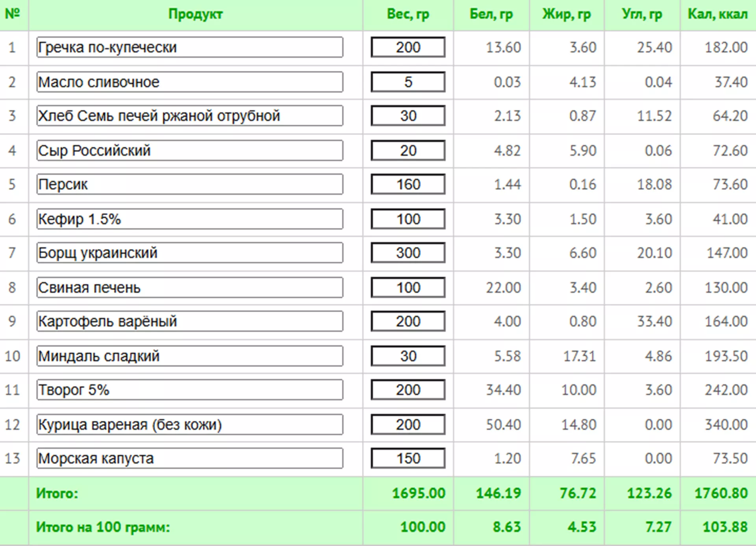Image resolution: width=756 pixels, height=546 pixels.
Task: Select the 'Борщ украинский' product field
Action: (189, 253)
